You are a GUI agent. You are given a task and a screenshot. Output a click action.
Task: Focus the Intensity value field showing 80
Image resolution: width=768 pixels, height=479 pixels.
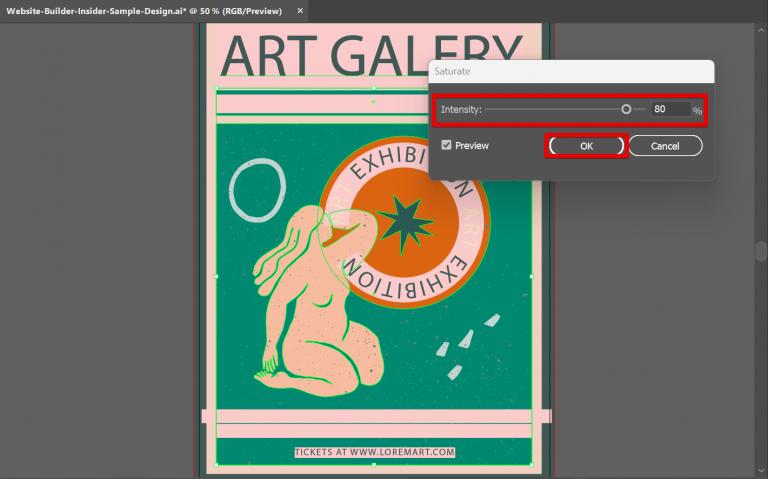670,109
